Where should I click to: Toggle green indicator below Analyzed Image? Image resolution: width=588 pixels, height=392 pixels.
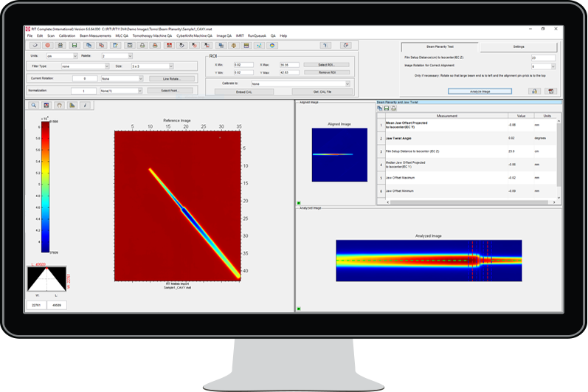pos(299,308)
